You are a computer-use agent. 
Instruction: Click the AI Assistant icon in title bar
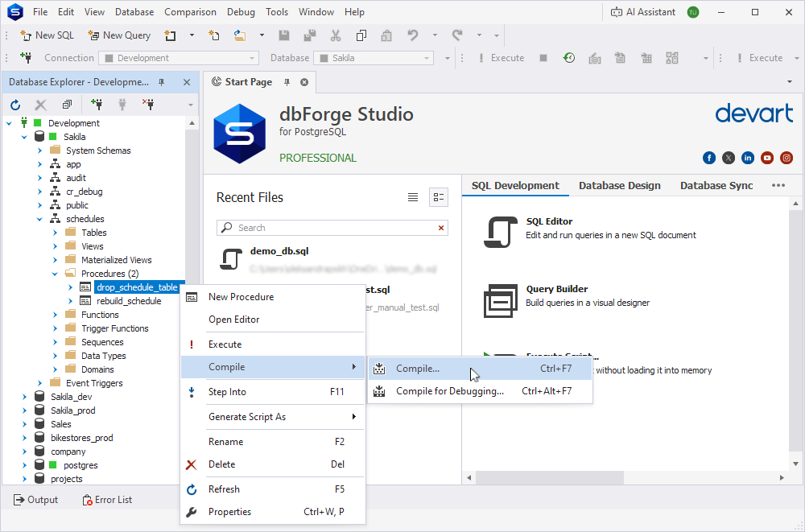tap(616, 12)
